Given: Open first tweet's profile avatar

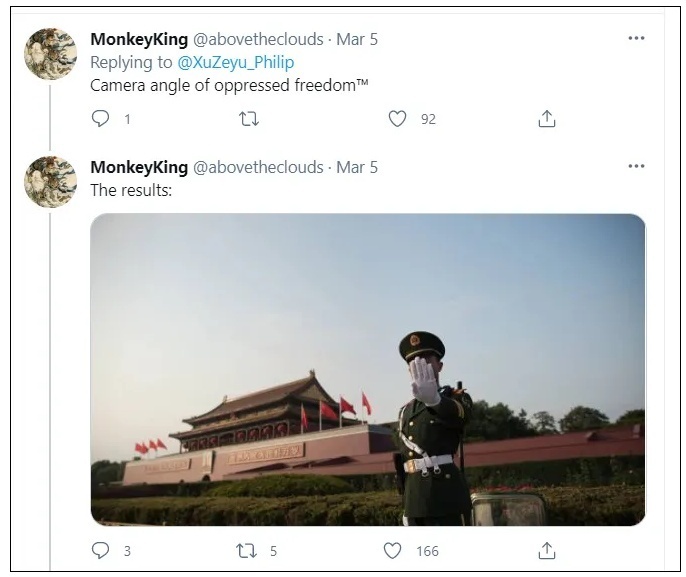Looking at the screenshot, I should click(50, 54).
